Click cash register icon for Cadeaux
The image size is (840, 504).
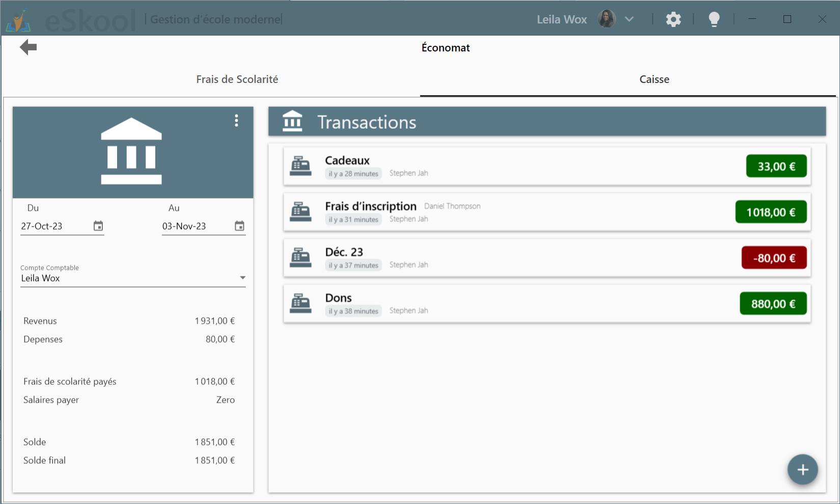tap(300, 166)
